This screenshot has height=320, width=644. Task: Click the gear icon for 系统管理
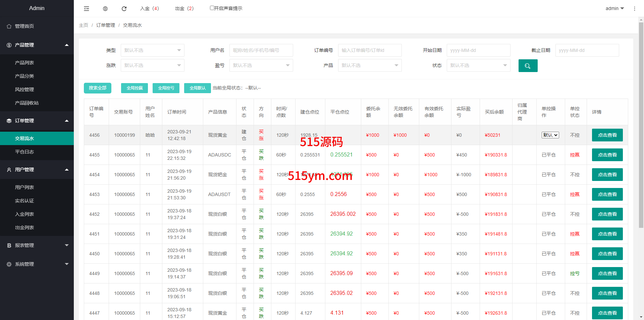tap(9, 264)
